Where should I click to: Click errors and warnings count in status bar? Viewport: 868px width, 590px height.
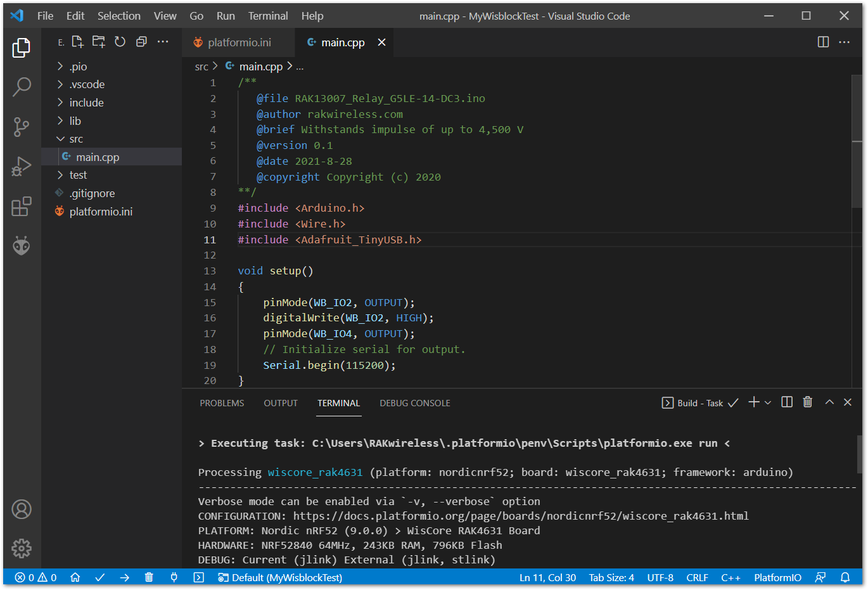(x=36, y=577)
